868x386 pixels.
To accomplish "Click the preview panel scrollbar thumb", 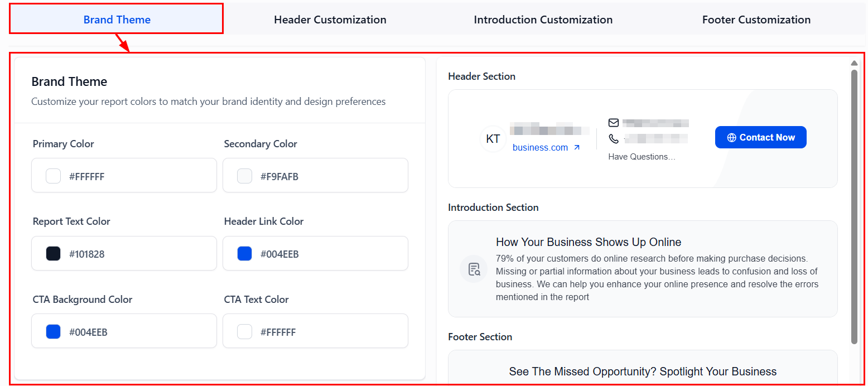I will [x=854, y=206].
